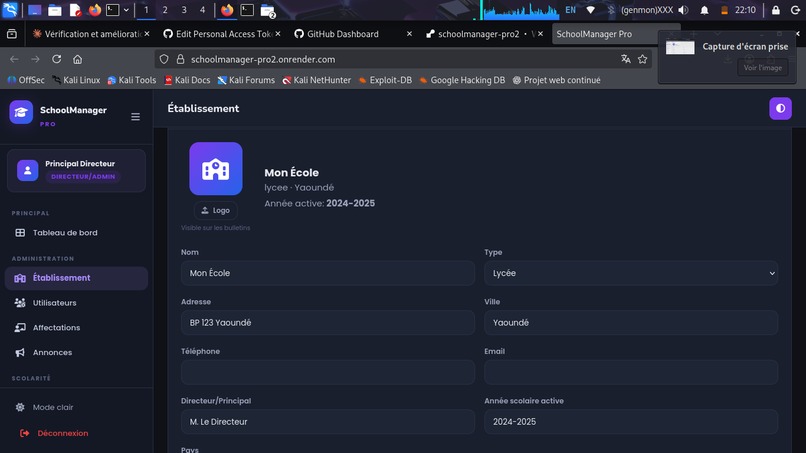
Task: Open the OffSec bookmark
Action: 26,80
